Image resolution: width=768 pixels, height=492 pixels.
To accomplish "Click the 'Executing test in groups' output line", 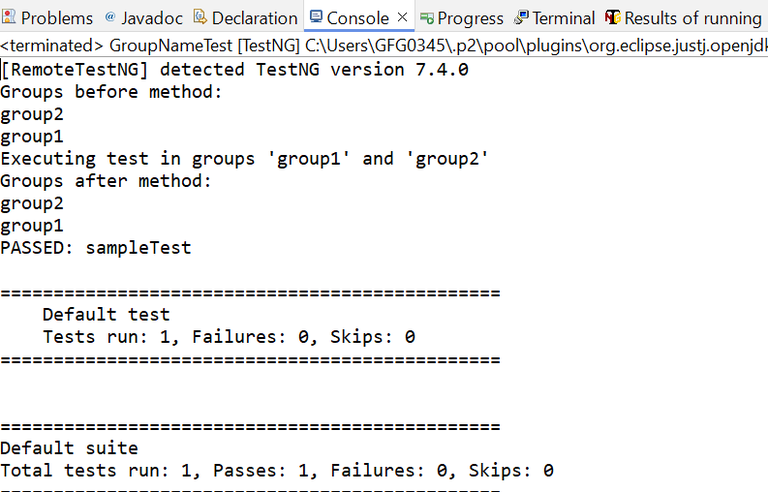I will point(244,159).
